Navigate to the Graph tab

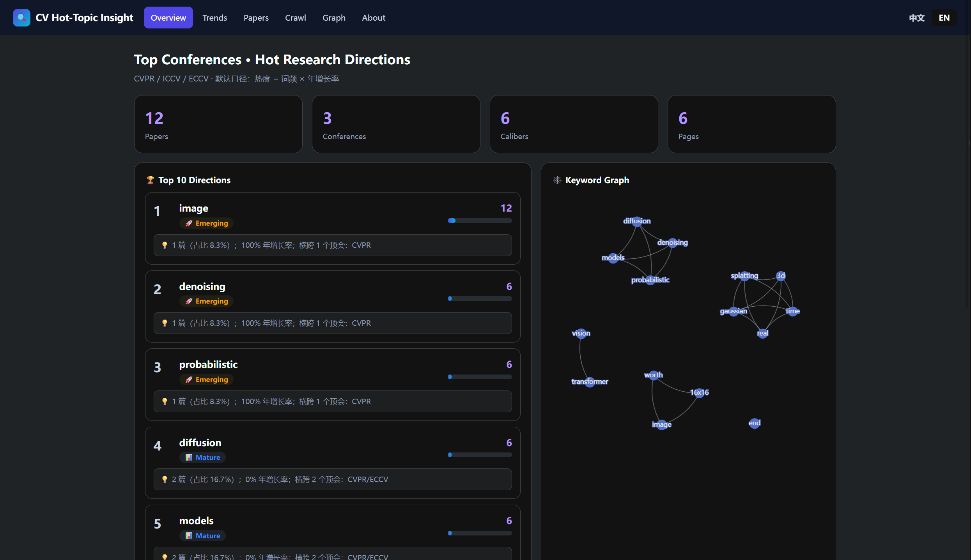334,18
